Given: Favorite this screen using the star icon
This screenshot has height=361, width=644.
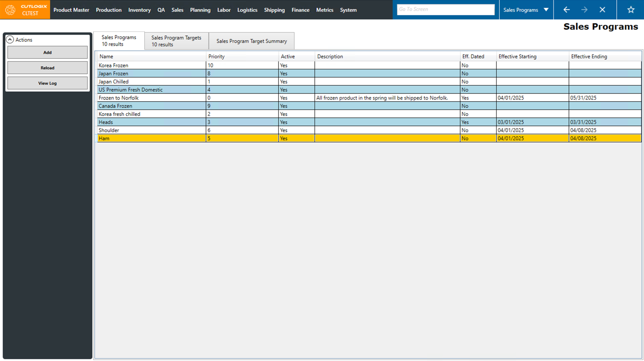Looking at the screenshot, I should coord(631,9).
